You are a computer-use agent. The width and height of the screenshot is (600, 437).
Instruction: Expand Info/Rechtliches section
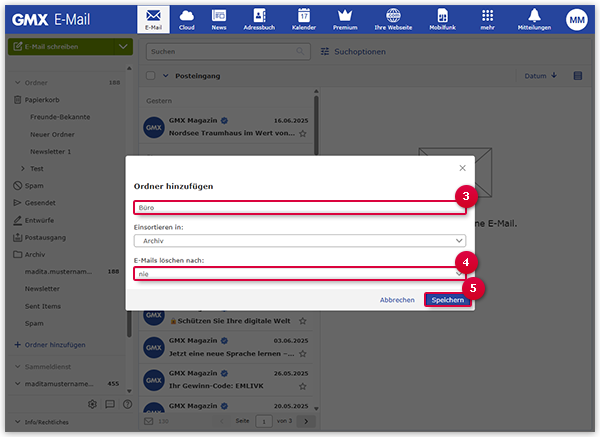click(x=17, y=422)
